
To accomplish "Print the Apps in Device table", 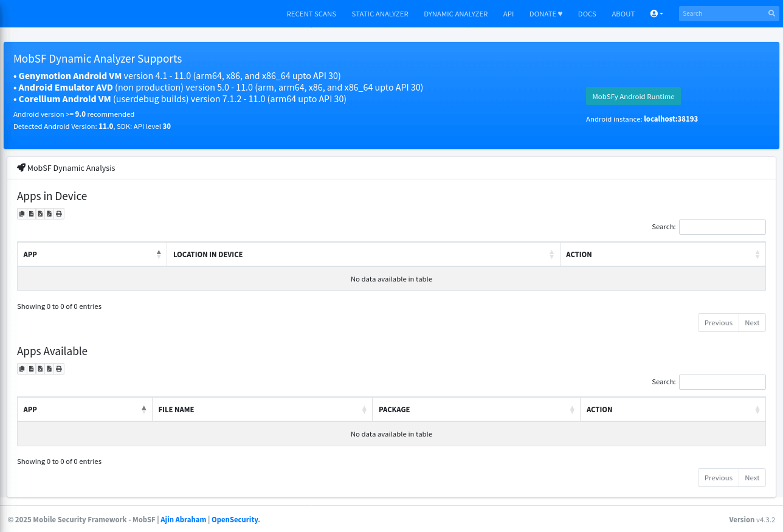I will pyautogui.click(x=59, y=213).
